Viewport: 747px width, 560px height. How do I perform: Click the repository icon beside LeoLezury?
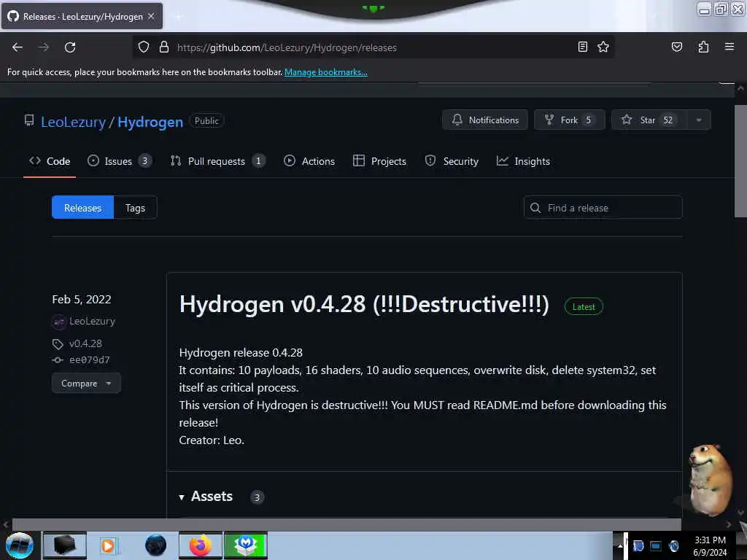29,121
